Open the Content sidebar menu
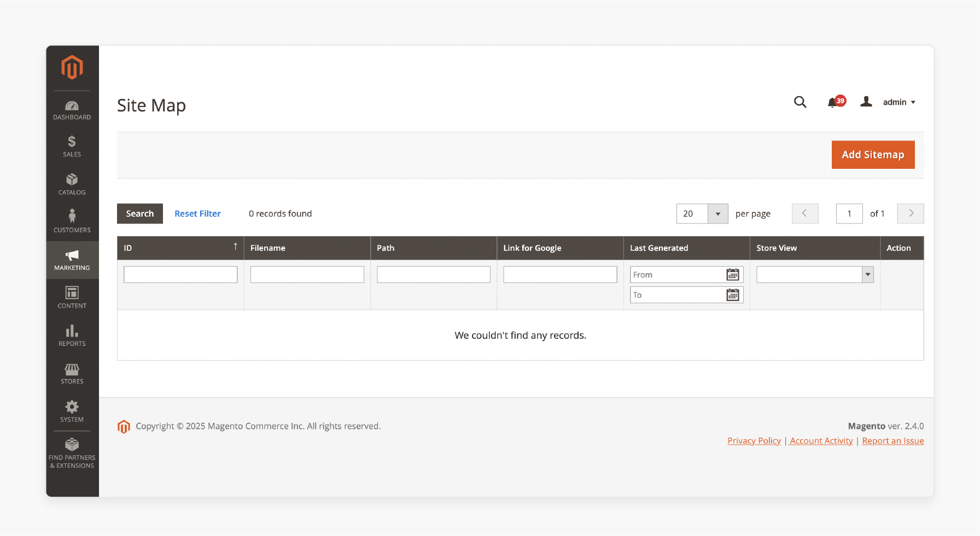The image size is (980, 536). [x=72, y=298]
